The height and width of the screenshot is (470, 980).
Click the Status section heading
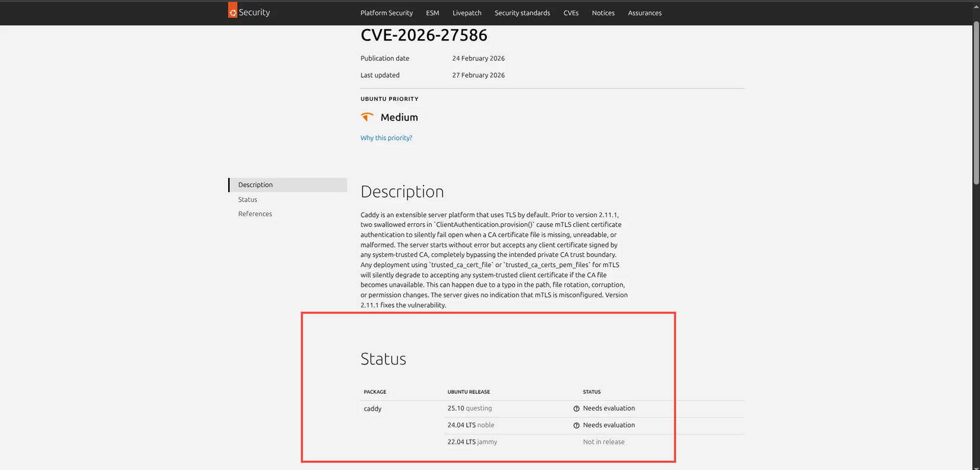(x=383, y=358)
